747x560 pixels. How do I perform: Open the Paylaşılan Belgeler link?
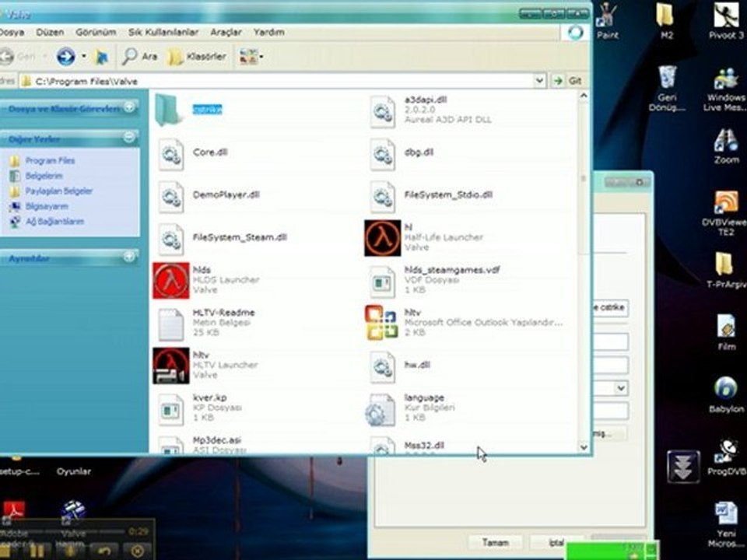pyautogui.click(x=59, y=191)
